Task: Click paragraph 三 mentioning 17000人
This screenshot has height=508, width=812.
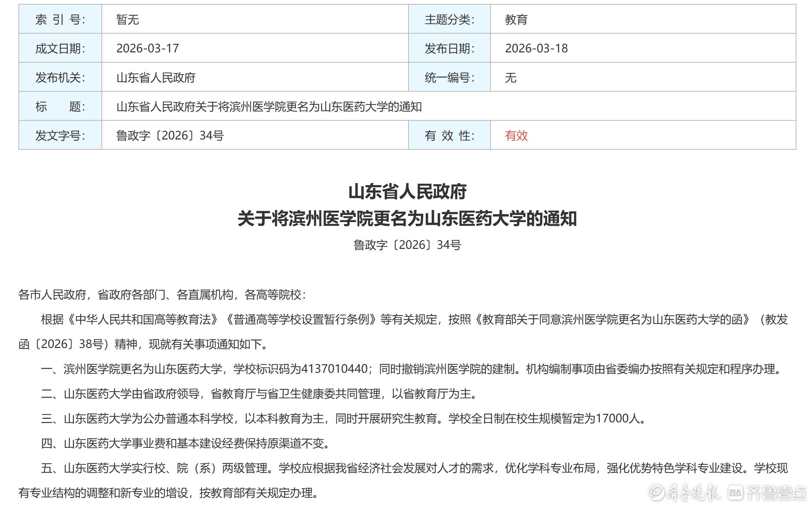Action: pos(343,418)
